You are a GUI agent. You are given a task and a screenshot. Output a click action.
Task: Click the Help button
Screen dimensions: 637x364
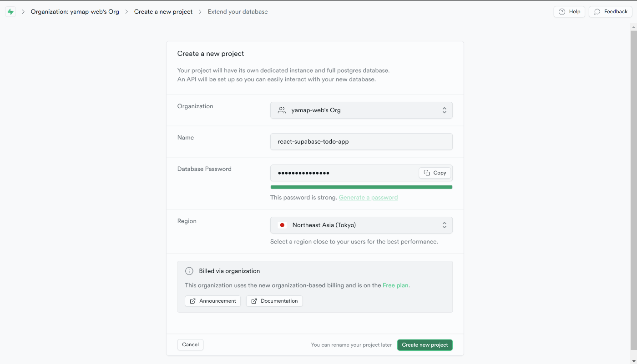coord(569,12)
